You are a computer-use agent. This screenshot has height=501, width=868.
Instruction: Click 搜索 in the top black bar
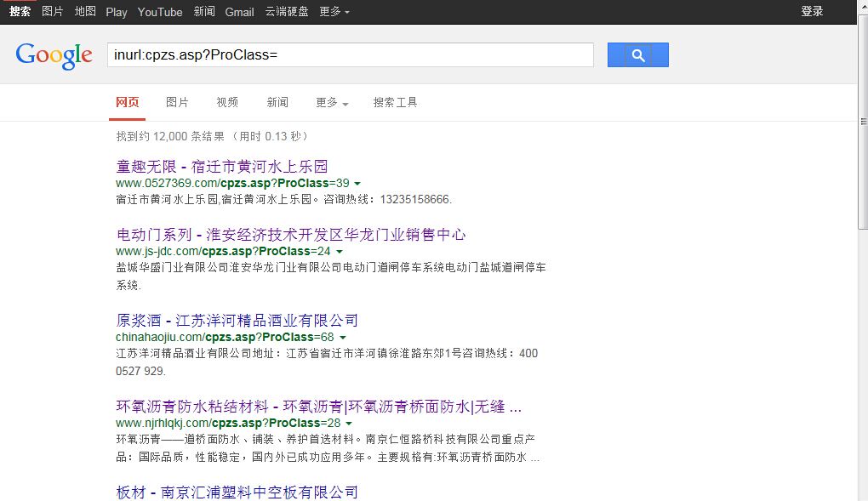pyautogui.click(x=20, y=12)
